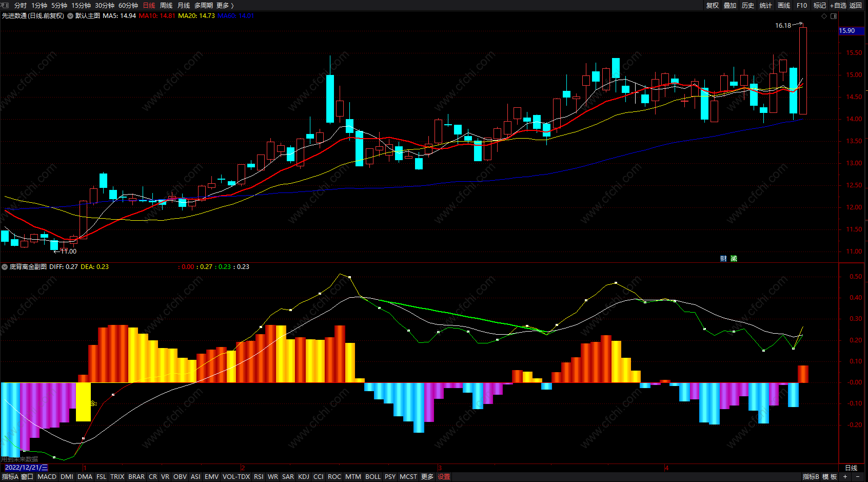Image resolution: width=868 pixels, height=482 pixels.
Task: Select the MACD indicator
Action: click(x=47, y=477)
